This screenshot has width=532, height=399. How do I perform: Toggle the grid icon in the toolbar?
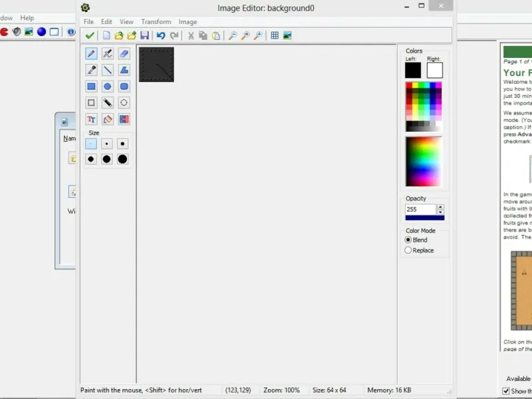pyautogui.click(x=275, y=35)
